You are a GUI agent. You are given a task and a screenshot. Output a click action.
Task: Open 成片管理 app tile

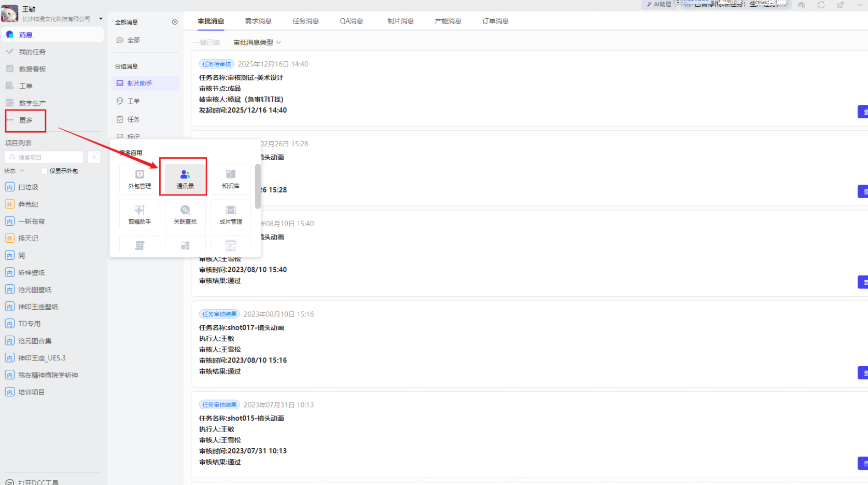(x=231, y=214)
